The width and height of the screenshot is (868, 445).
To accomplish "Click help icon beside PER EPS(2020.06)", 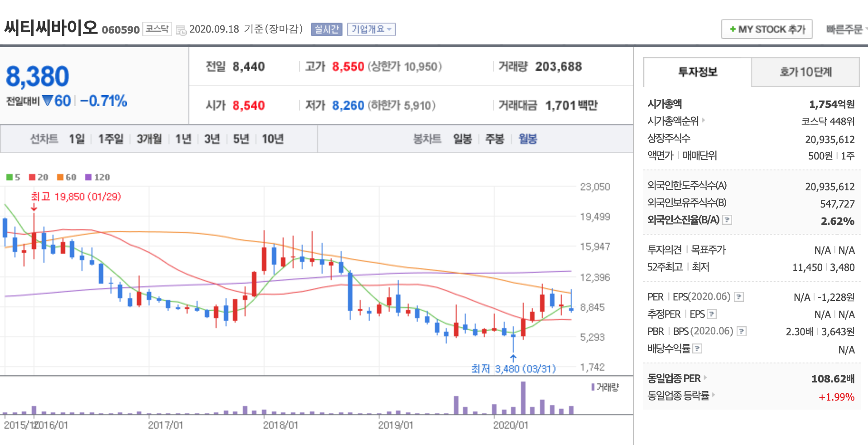I will [738, 297].
